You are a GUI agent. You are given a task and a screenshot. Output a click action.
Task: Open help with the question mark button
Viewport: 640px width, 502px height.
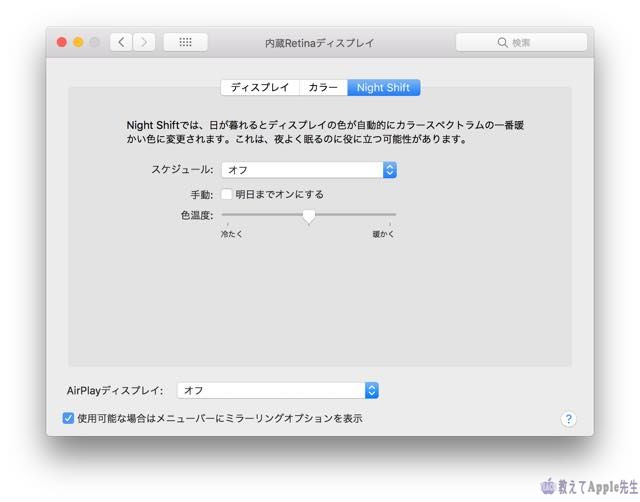pos(568,419)
